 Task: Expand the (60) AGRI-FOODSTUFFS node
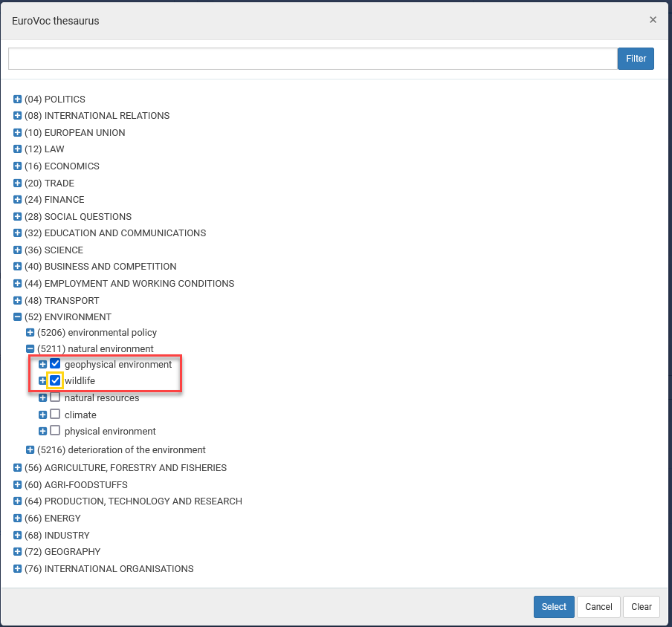click(17, 484)
